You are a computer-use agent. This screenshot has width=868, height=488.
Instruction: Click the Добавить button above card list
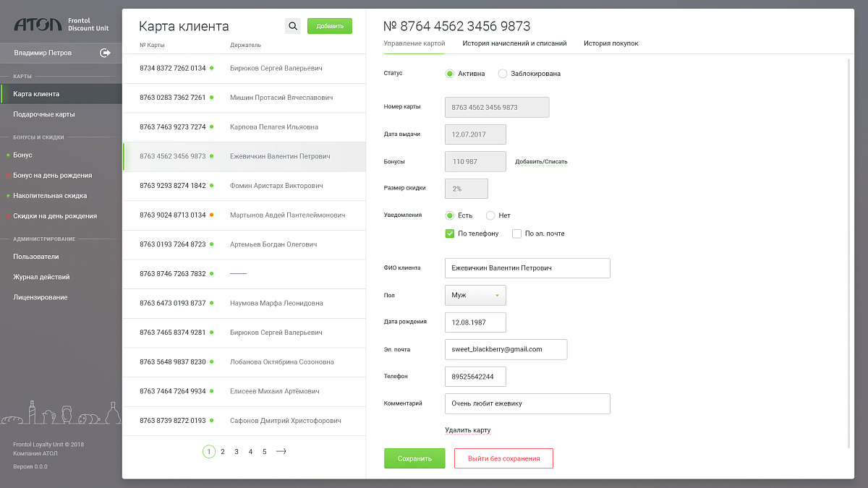pos(329,26)
